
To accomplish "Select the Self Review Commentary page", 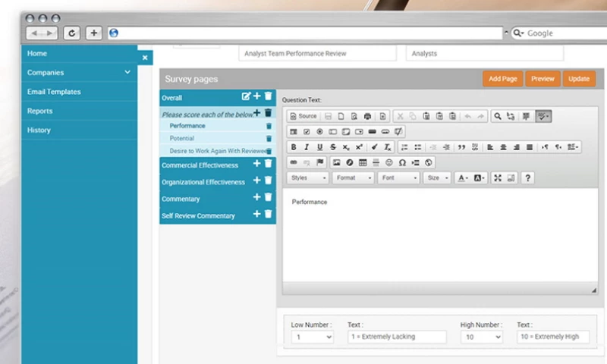I will click(x=198, y=216).
